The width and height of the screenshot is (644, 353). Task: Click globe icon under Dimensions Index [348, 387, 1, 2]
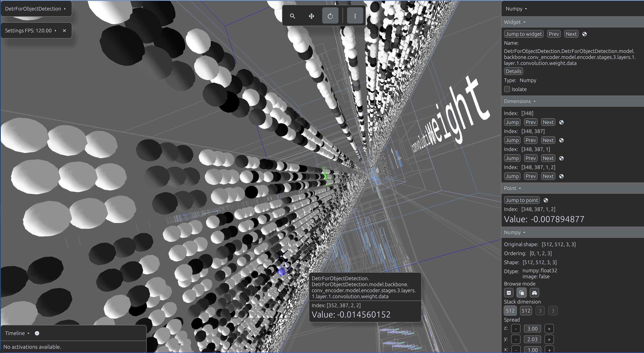(561, 176)
